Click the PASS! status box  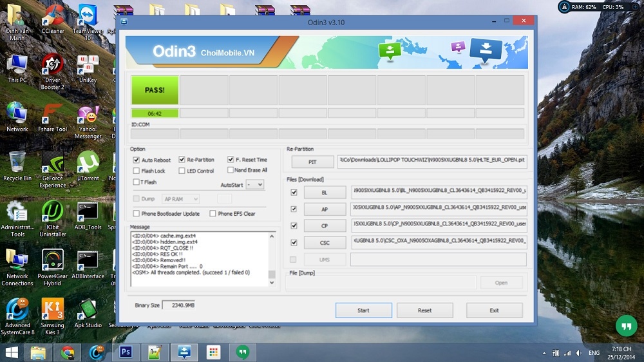155,90
